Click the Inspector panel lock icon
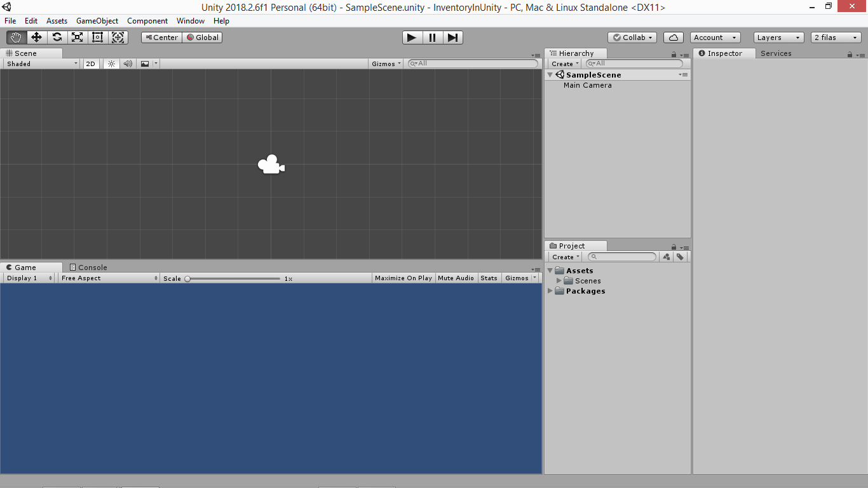 tap(850, 54)
